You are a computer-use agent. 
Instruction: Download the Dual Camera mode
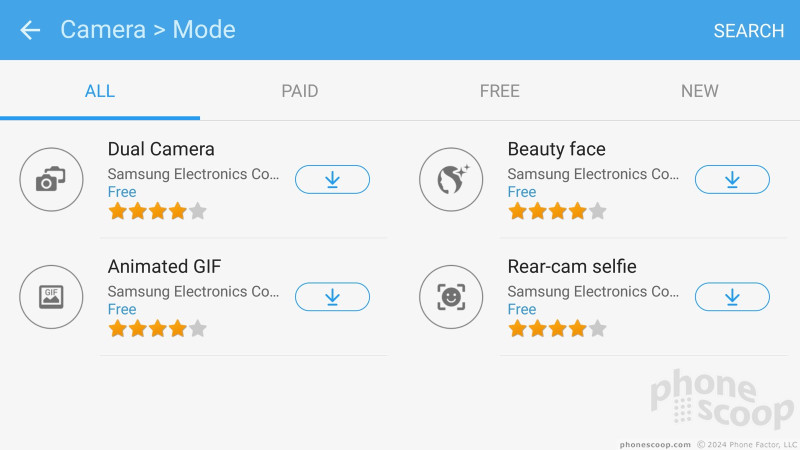click(x=332, y=180)
